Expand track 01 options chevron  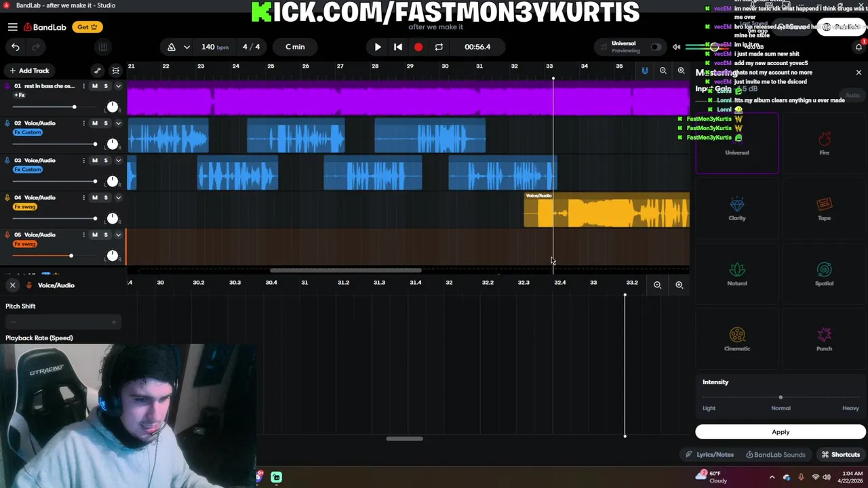118,86
